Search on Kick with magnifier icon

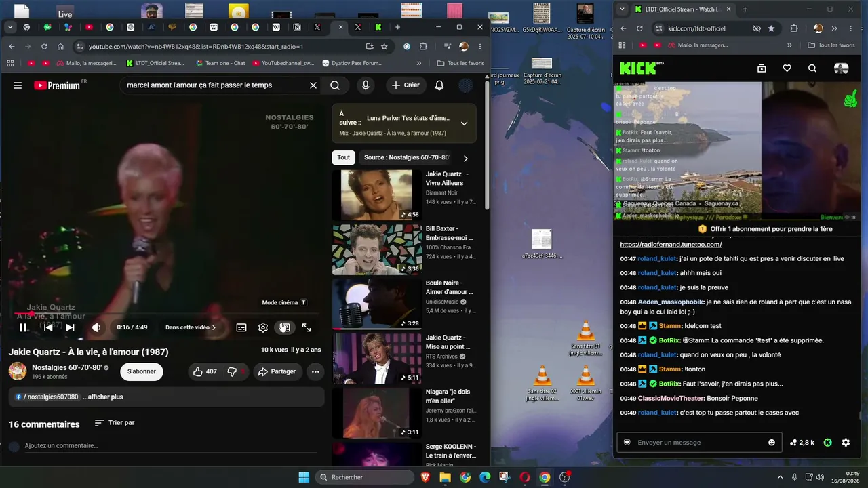812,68
